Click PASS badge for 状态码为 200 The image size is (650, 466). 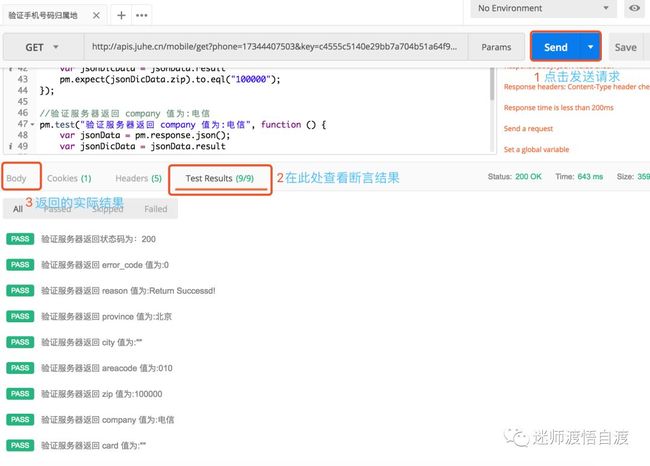(x=20, y=239)
